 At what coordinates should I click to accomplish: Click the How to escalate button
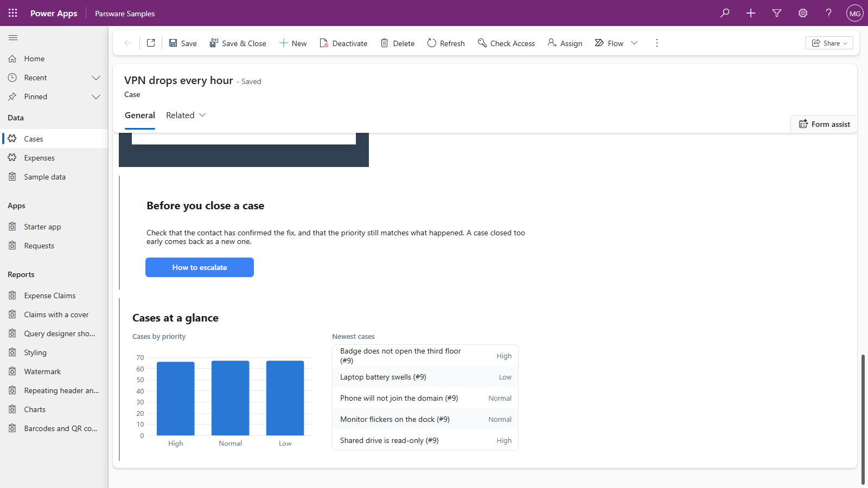tap(200, 267)
